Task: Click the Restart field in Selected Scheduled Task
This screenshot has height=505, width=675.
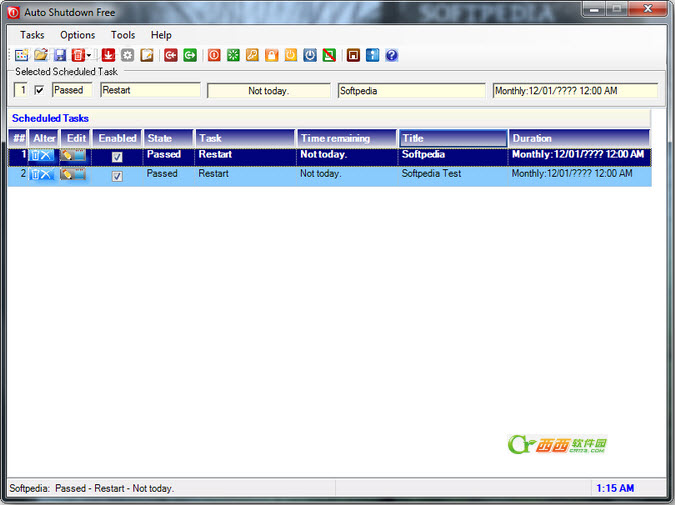Action: 150,90
